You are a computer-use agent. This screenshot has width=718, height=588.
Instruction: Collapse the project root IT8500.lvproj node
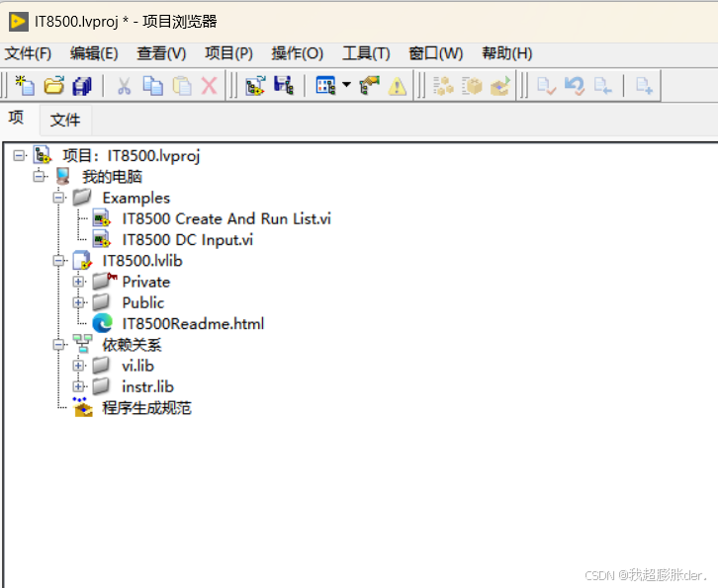(19, 155)
